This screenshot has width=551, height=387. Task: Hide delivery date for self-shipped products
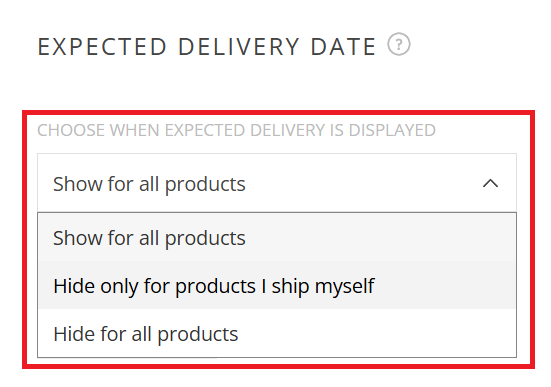pyautogui.click(x=277, y=285)
